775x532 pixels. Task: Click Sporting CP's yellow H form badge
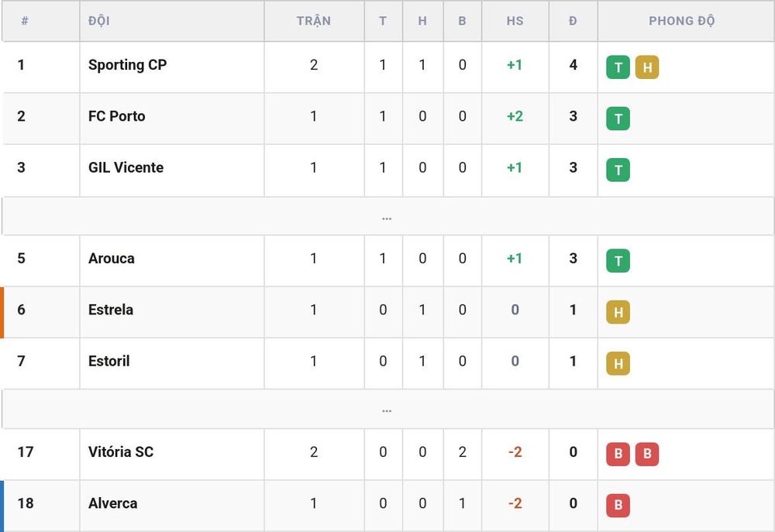point(647,67)
